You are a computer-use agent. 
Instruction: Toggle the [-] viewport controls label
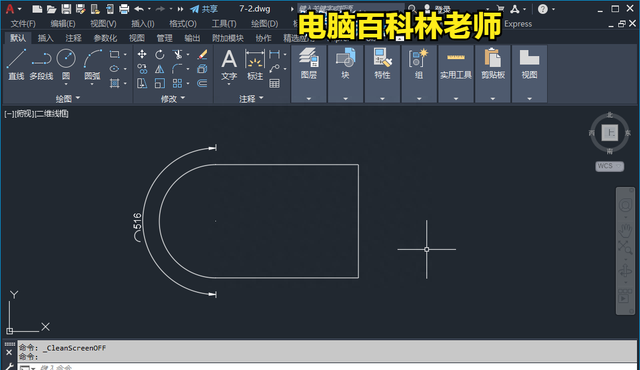[x=9, y=114]
